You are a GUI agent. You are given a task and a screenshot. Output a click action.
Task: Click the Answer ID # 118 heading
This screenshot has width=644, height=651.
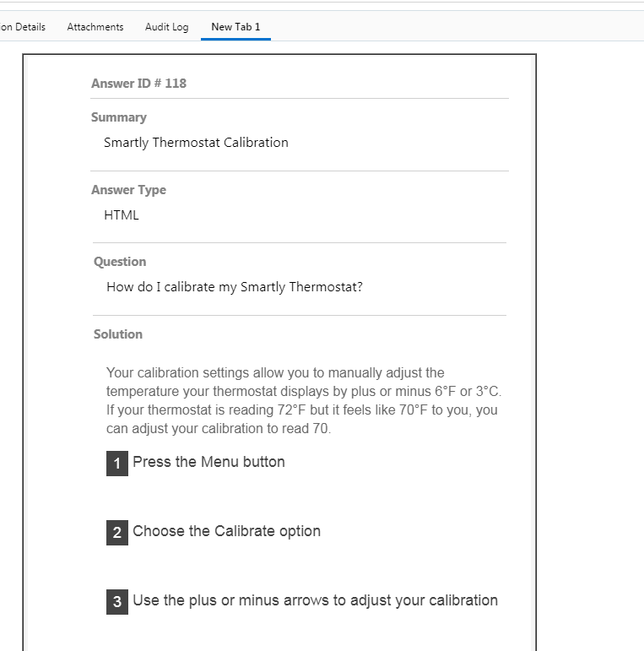pos(138,84)
